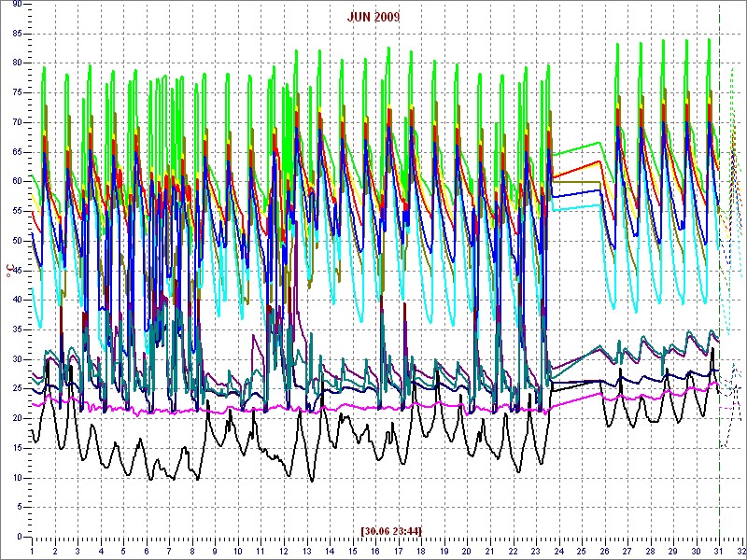Select the green dashed time cursor line
The width and height of the screenshot is (747, 560).
point(719,270)
